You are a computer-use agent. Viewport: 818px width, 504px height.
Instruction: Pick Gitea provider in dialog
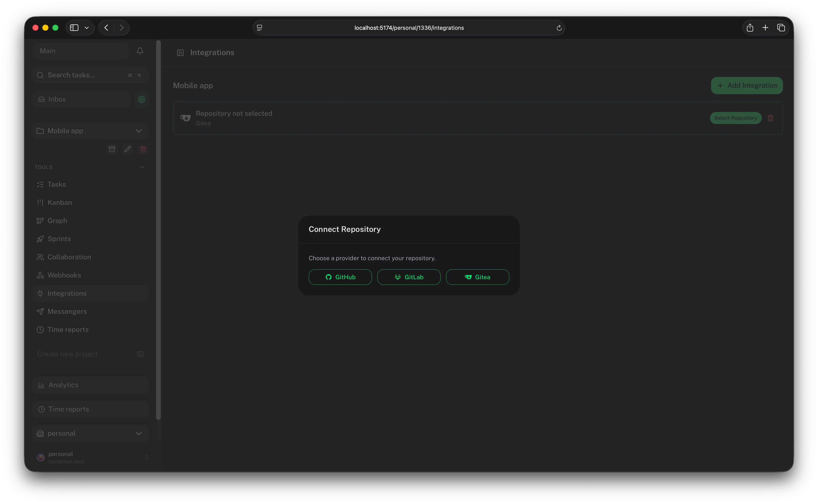[477, 277]
